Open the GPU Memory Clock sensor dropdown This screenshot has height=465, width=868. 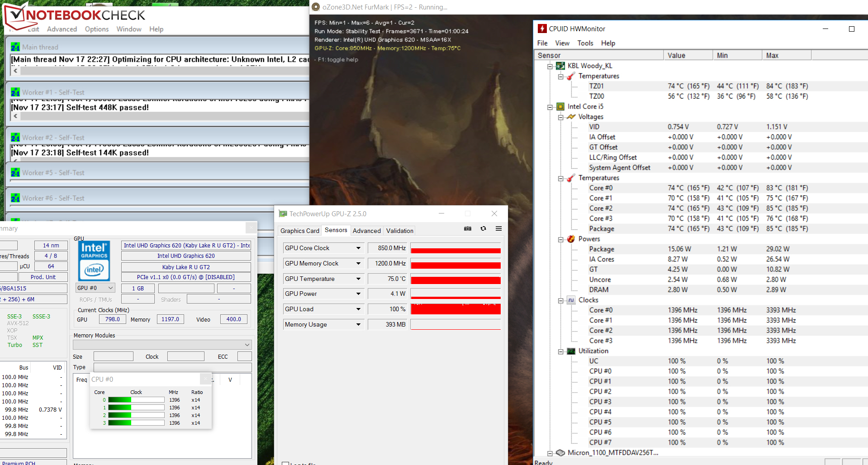click(x=358, y=263)
